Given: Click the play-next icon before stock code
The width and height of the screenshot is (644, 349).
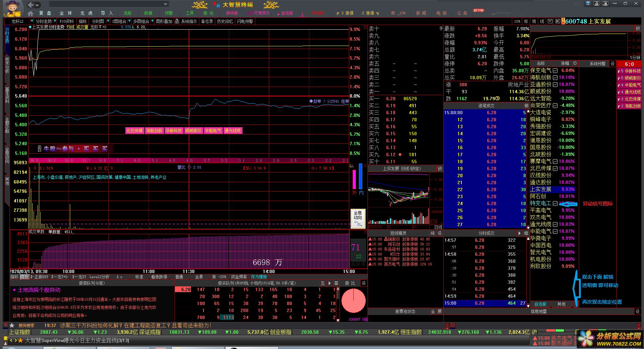Looking at the screenshot, I should point(557,21).
